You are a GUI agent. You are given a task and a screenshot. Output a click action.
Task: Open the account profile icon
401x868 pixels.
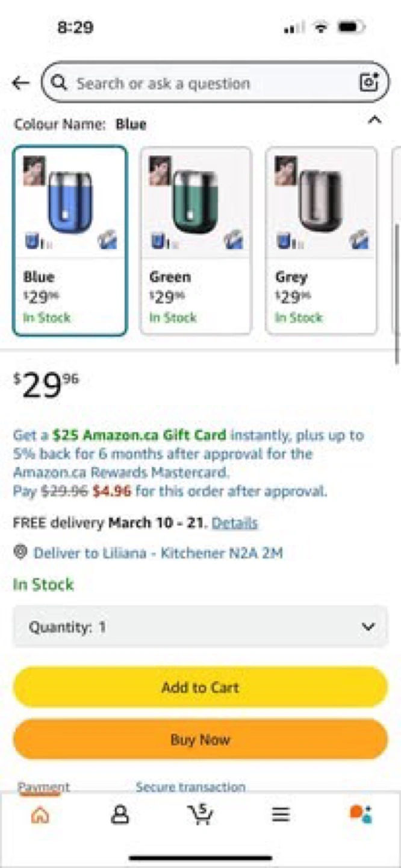pyautogui.click(x=120, y=815)
